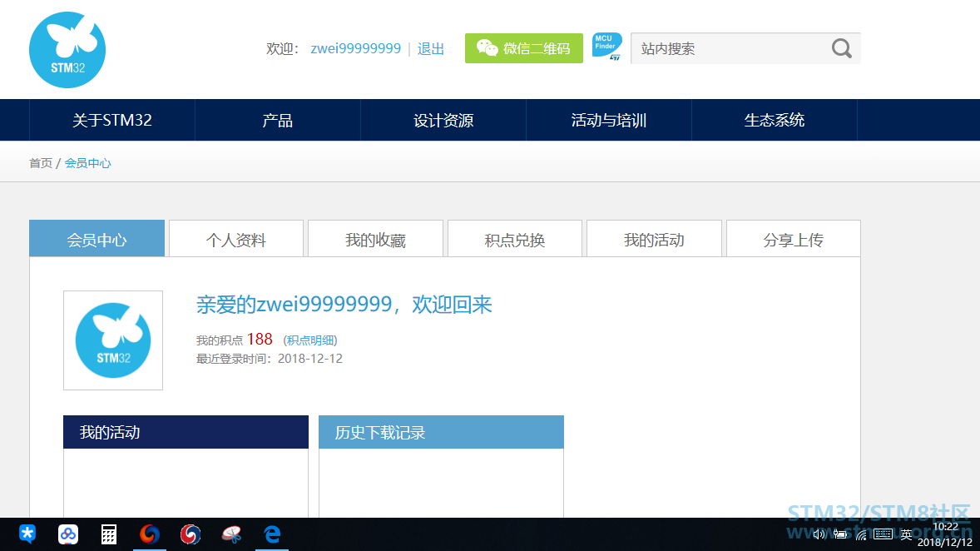Select the 会员中心 tab

click(x=97, y=238)
